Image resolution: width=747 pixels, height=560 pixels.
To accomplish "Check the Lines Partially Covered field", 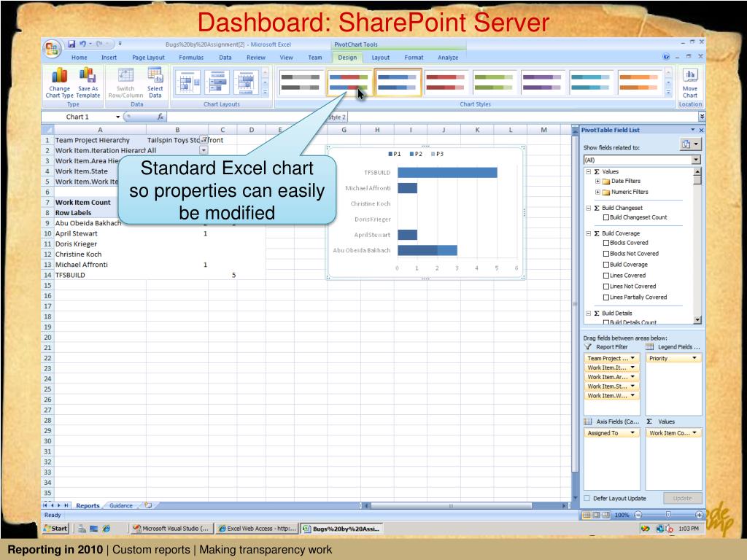I will tap(606, 297).
